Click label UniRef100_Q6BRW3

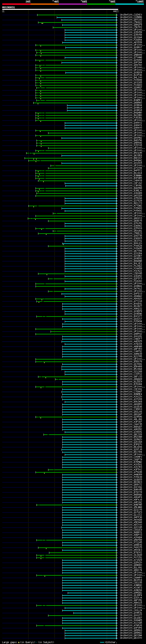131,103
